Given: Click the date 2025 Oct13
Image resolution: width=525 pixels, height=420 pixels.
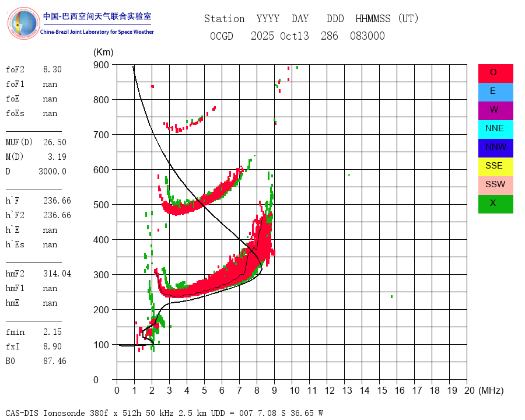Looking at the screenshot, I should [280, 36].
